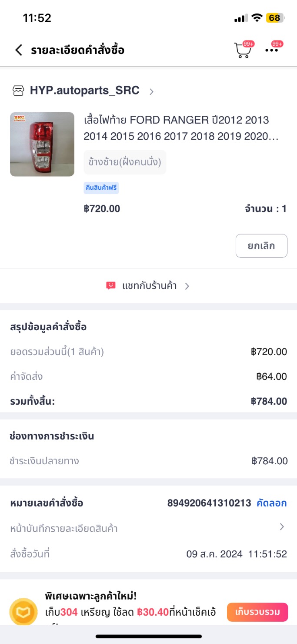Tap the Ford Ranger product title text

[180, 128]
